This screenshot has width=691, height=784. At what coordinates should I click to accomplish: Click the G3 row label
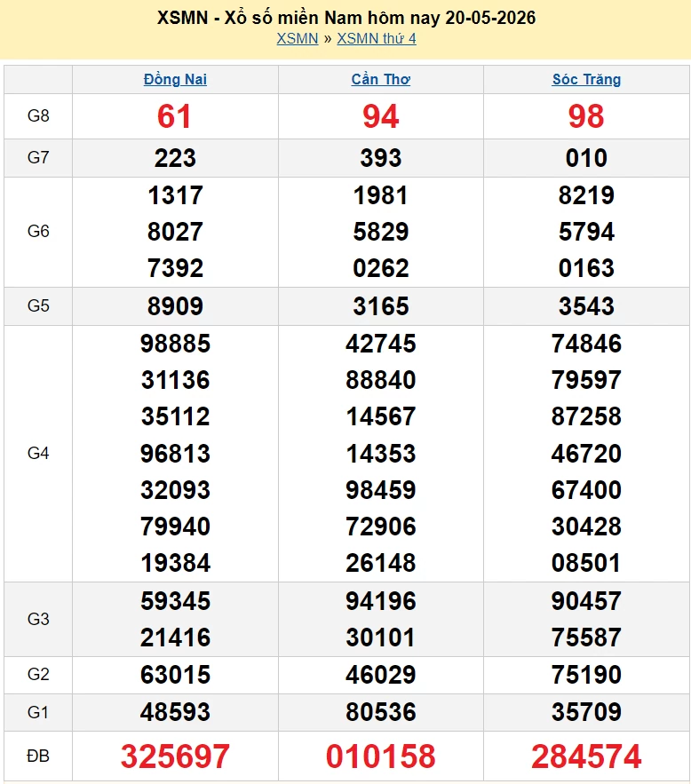[x=38, y=620]
